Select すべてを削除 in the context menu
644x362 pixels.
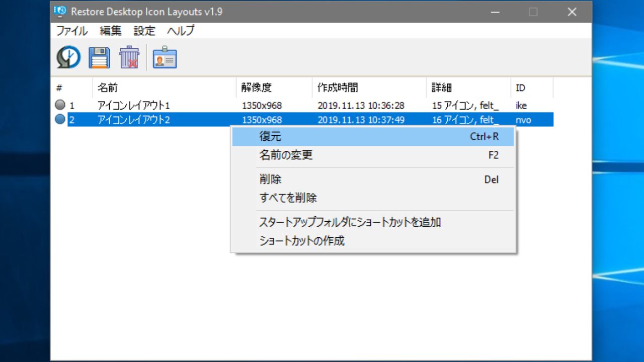click(373, 198)
